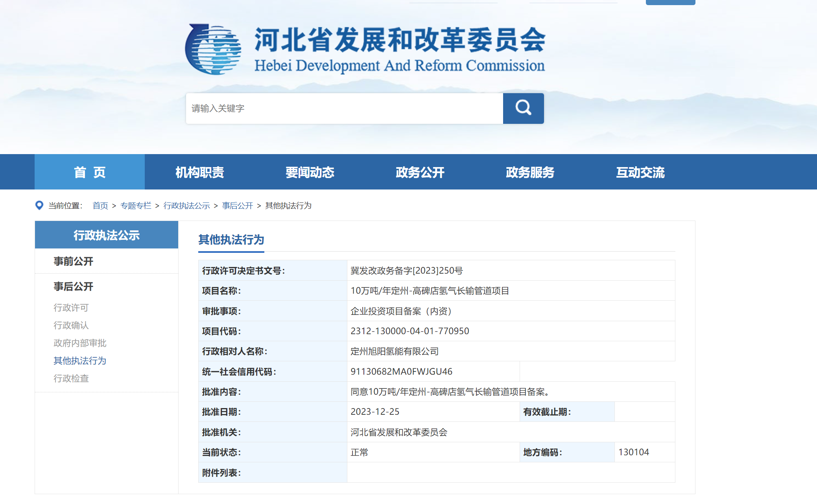Select 政务公开 in navigation bar
Image resolution: width=817 pixels, height=504 pixels.
420,172
